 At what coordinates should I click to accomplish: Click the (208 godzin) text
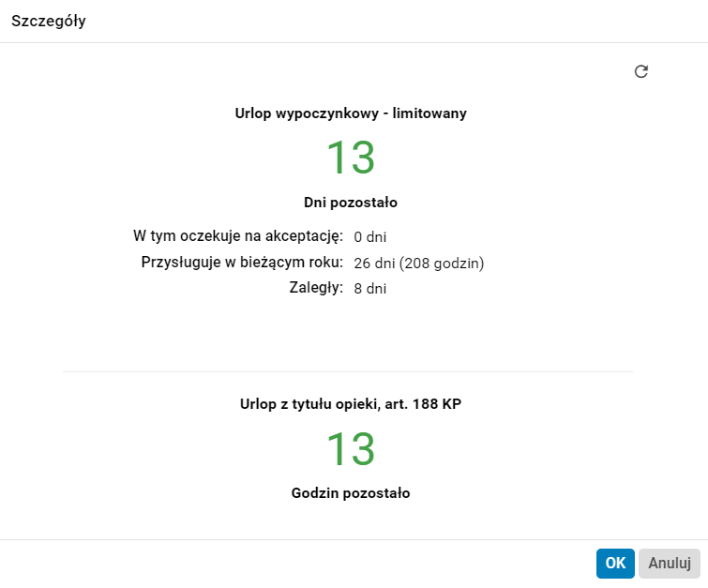(x=442, y=263)
